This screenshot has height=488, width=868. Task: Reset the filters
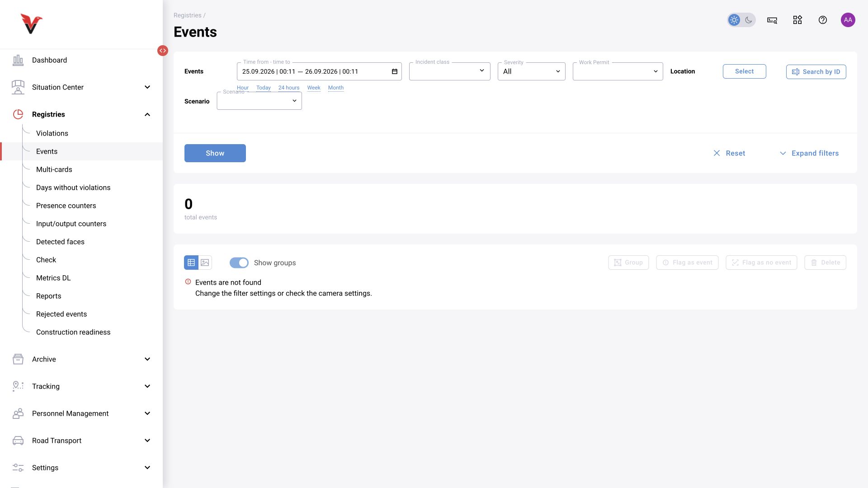(x=729, y=153)
